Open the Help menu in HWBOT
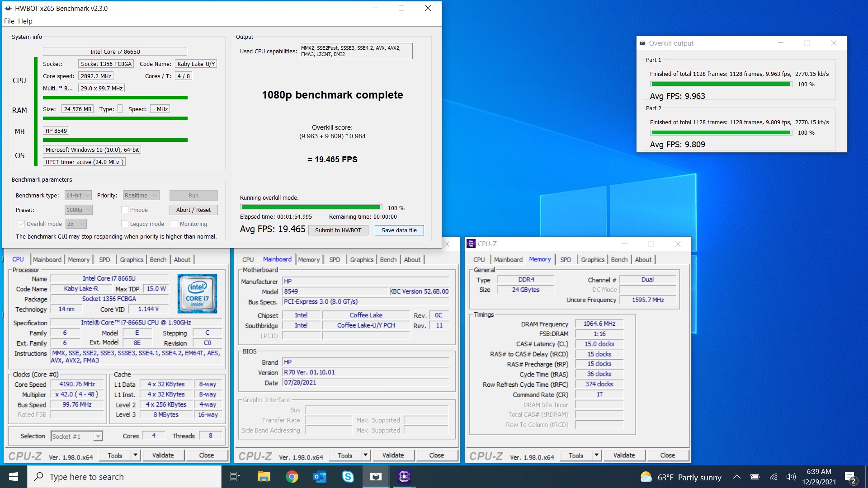Screen dimensions: 868x488 (x=25, y=21)
